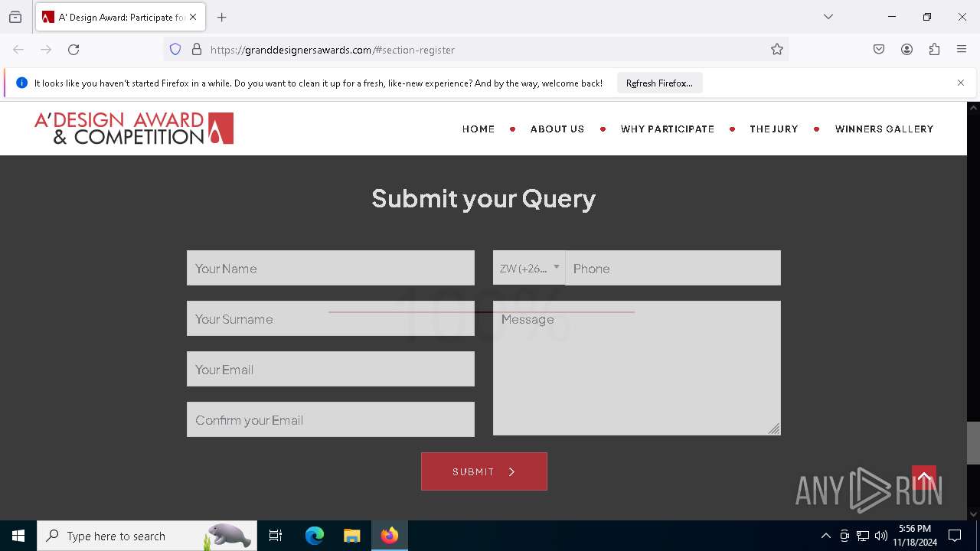Open volume control tray icon
This screenshot has height=551, width=980.
[881, 536]
